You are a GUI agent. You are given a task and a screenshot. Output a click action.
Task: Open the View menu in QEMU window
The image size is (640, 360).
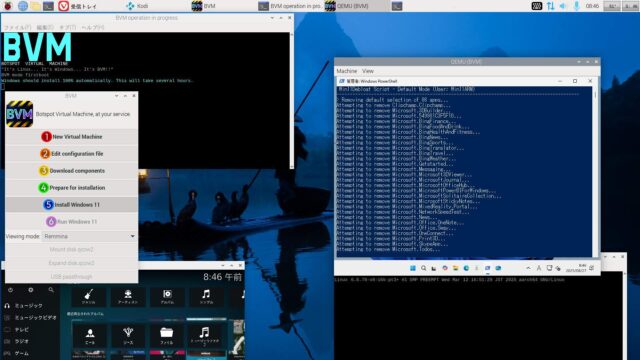point(368,71)
